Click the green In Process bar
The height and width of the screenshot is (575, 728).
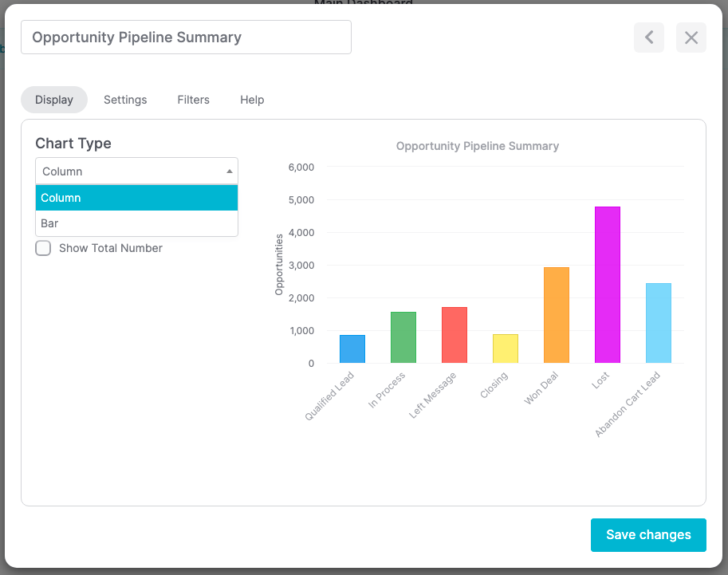pyautogui.click(x=403, y=335)
